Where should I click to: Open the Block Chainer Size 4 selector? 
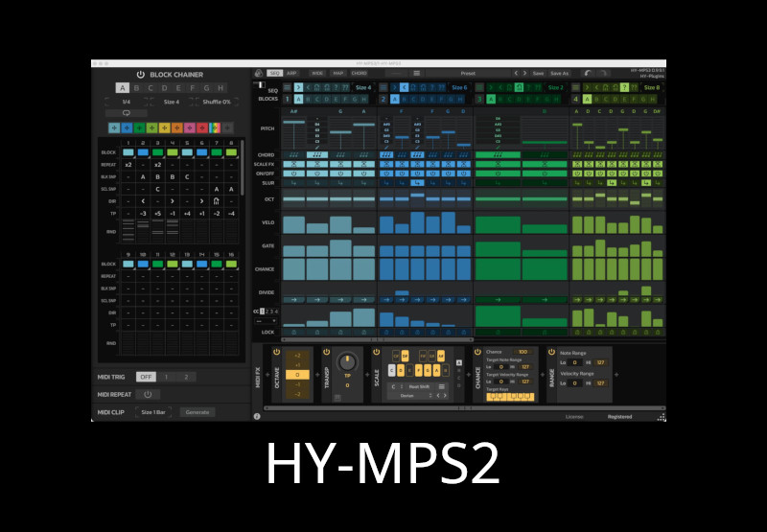[172, 102]
